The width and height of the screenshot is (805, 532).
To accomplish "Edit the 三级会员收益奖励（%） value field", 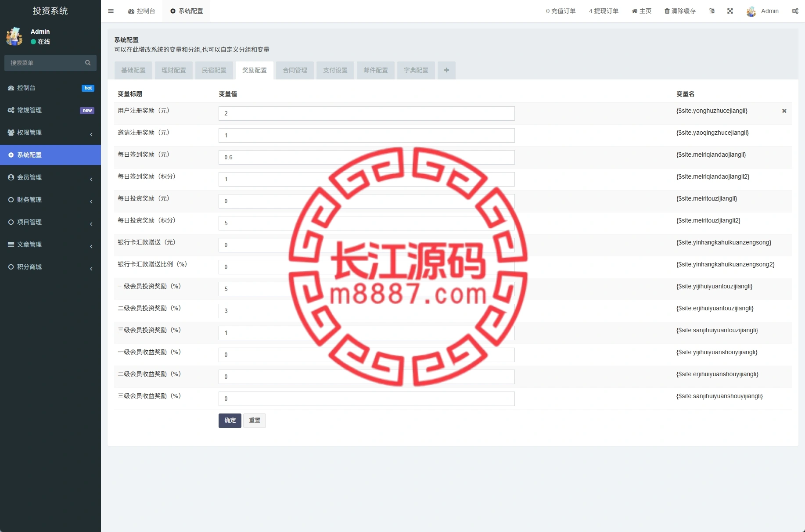I will click(x=367, y=399).
